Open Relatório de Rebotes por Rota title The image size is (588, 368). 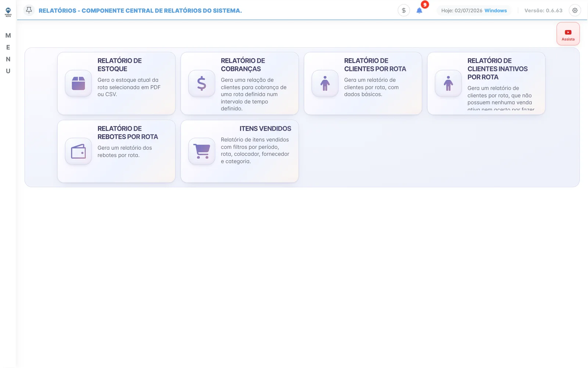[x=128, y=132]
